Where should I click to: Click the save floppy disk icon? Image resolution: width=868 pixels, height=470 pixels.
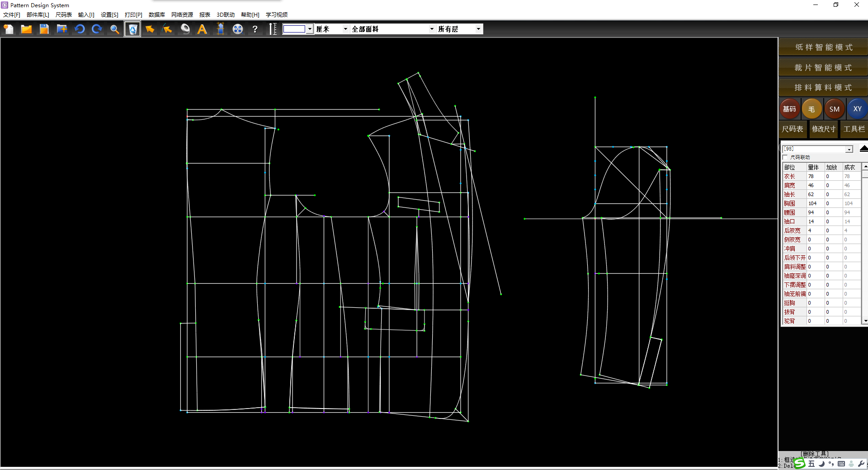[44, 29]
